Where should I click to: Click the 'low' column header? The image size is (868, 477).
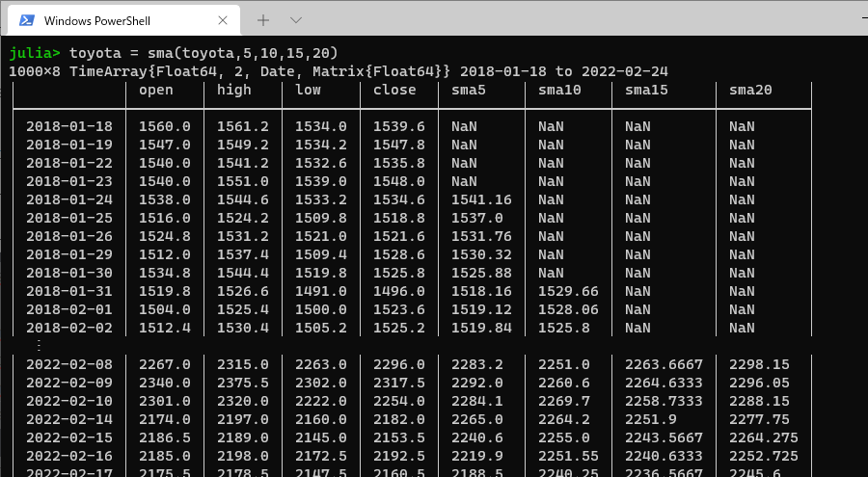pos(308,90)
